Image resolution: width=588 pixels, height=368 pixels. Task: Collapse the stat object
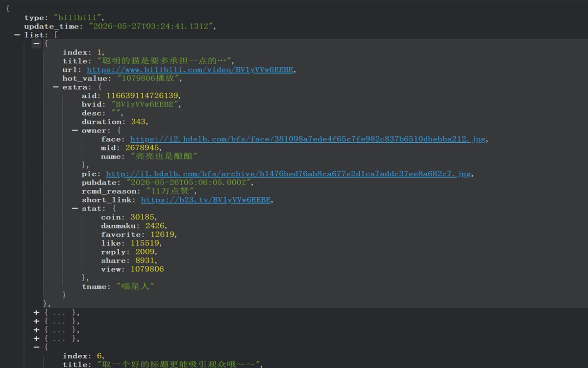74,209
